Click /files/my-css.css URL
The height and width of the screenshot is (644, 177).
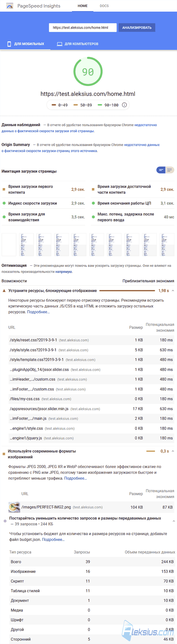point(25,399)
